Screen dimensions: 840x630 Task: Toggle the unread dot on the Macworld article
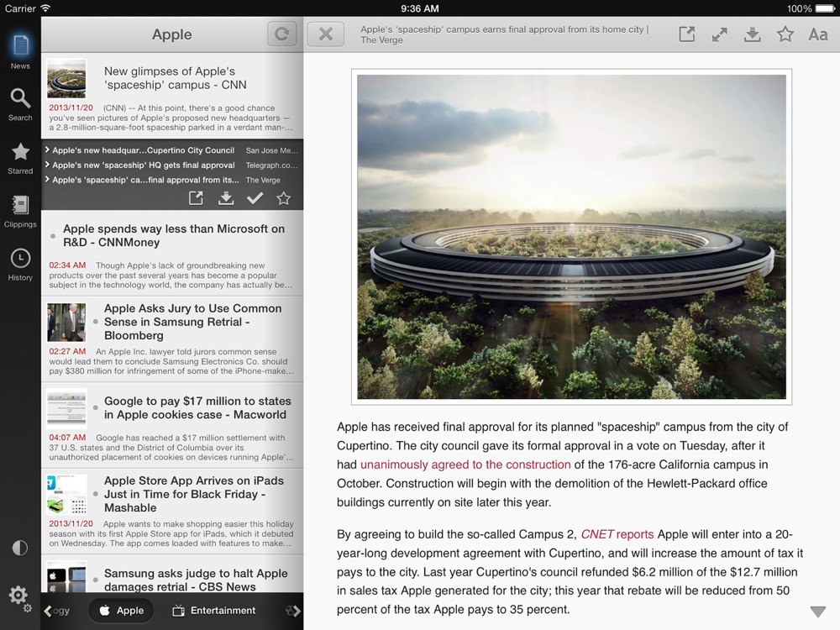click(x=96, y=407)
